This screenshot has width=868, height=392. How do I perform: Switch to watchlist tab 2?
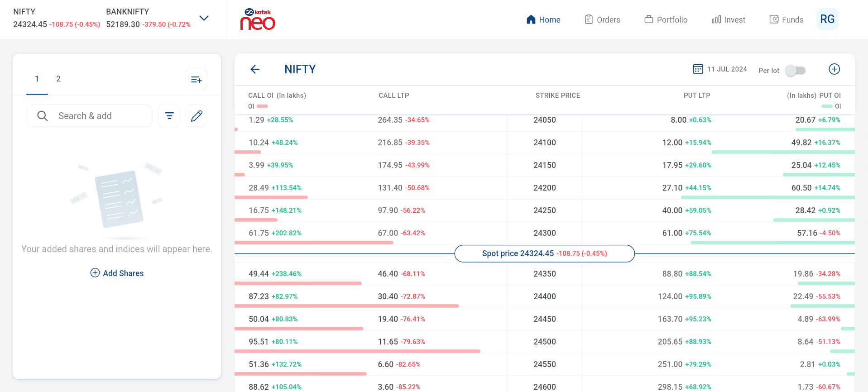coord(58,79)
